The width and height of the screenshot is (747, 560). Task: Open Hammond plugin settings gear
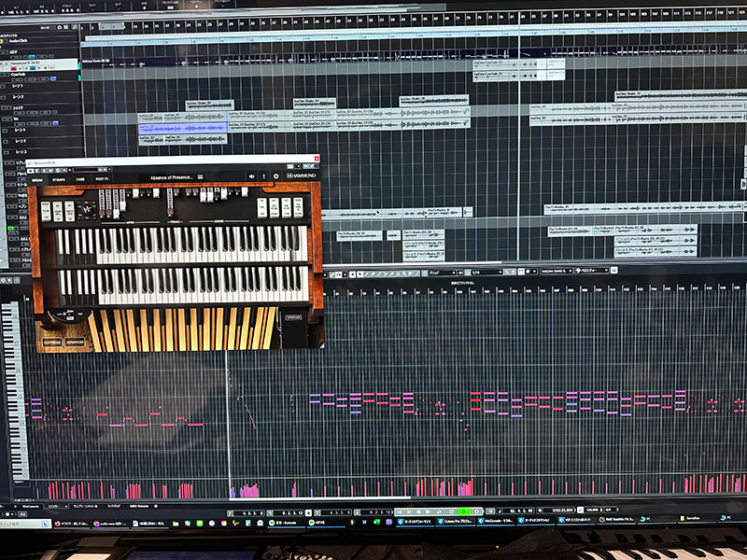tap(275, 176)
